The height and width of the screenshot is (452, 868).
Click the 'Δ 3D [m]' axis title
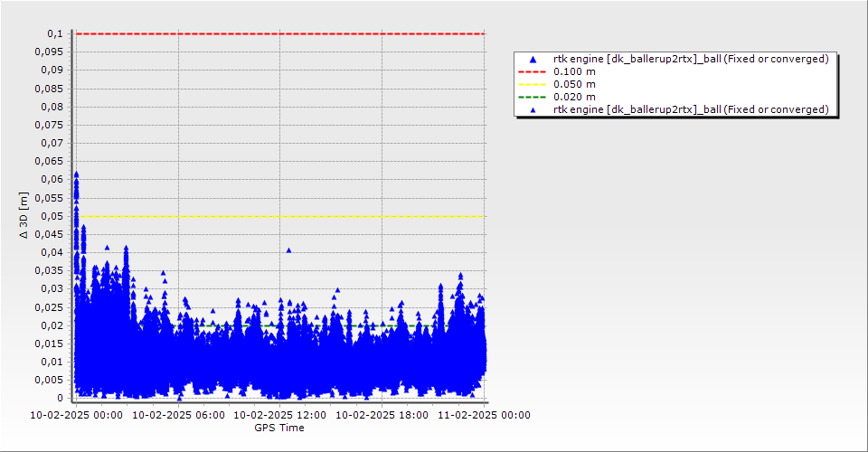tap(24, 215)
